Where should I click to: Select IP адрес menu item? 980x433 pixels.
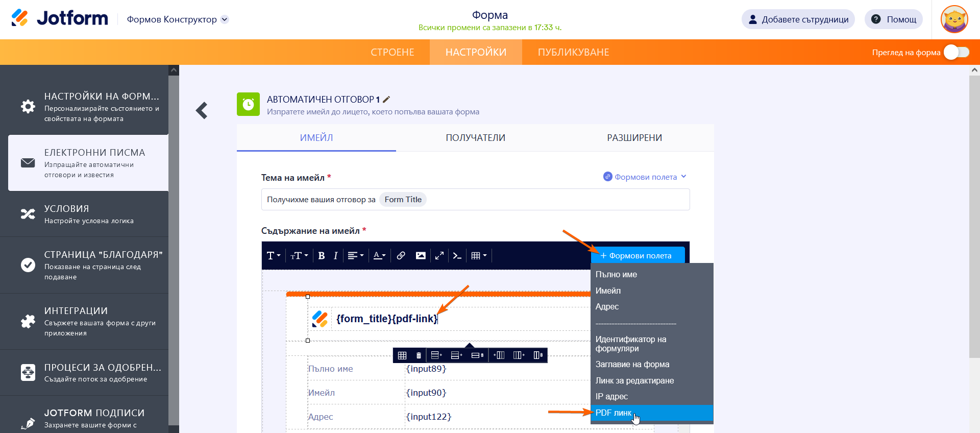click(x=652, y=396)
